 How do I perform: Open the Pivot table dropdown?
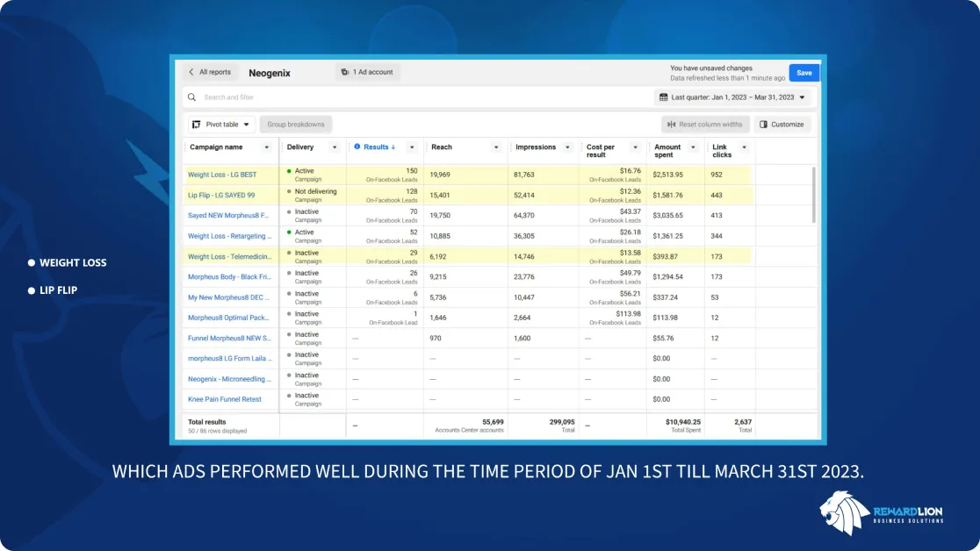[x=246, y=125]
